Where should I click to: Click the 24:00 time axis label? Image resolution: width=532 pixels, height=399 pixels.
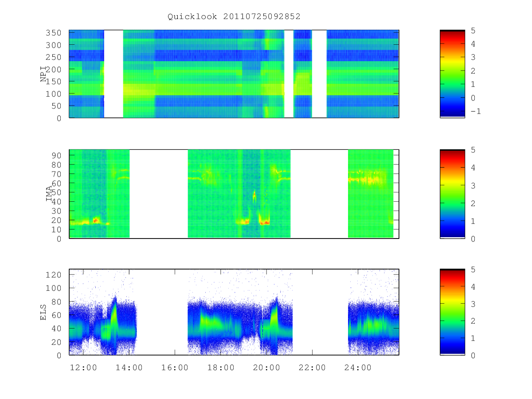tap(358, 368)
